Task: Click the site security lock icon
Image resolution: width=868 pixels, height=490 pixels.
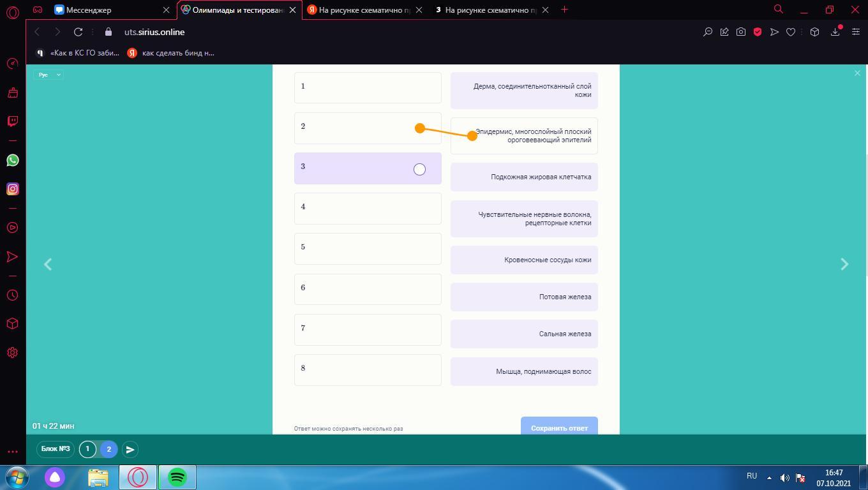Action: click(x=108, y=32)
